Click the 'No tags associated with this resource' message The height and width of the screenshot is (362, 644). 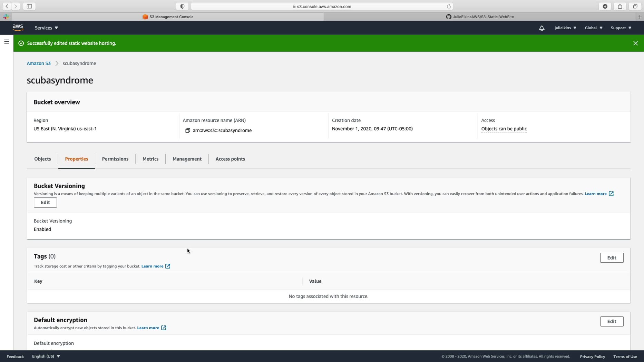329,296
